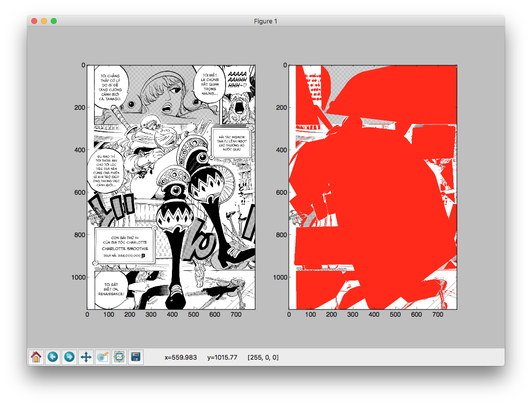Click the [255, 0, 0] pixel value readout
This screenshot has width=532, height=405.
263,357
